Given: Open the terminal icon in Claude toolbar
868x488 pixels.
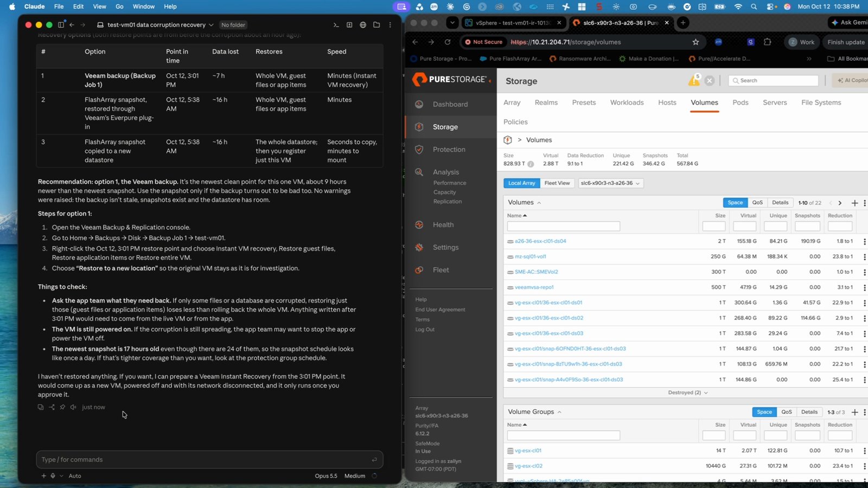Looking at the screenshot, I should [336, 25].
